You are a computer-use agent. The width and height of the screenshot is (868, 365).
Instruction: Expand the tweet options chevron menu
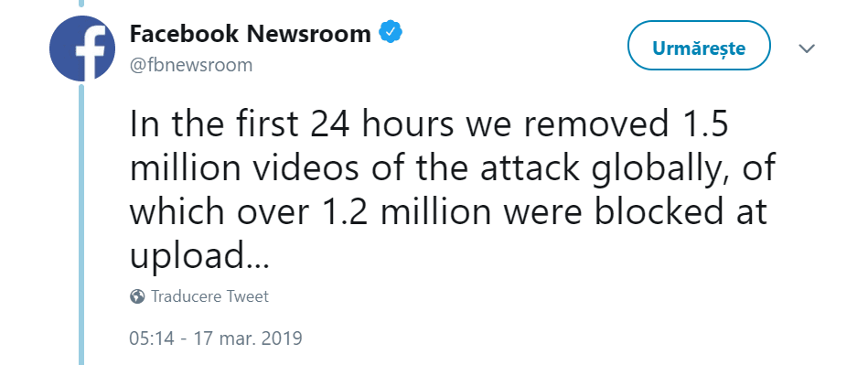pos(807,48)
